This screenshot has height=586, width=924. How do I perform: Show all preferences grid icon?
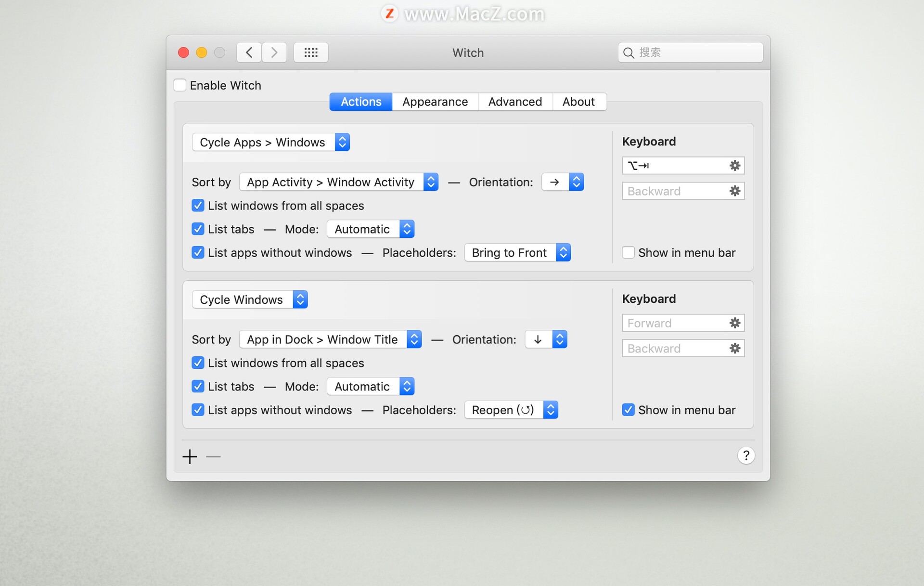311,52
